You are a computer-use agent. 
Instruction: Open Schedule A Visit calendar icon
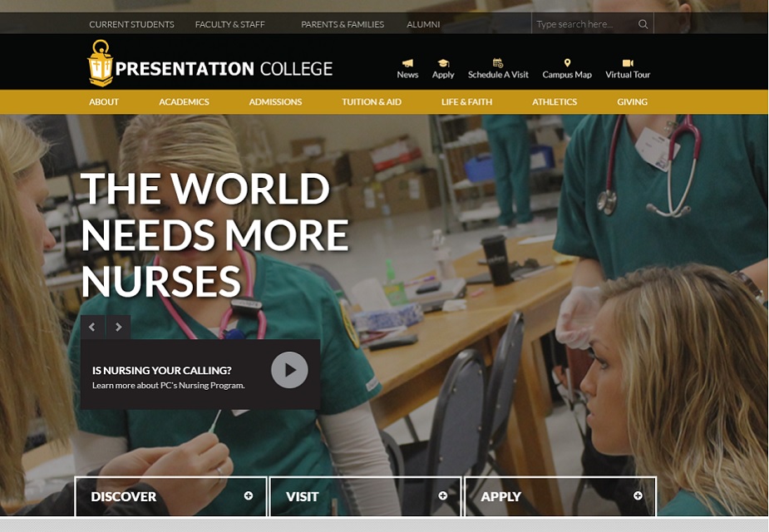pyautogui.click(x=498, y=63)
